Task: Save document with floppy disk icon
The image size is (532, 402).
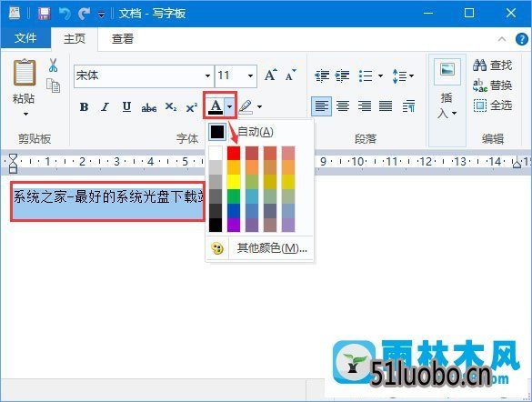Action: pyautogui.click(x=45, y=14)
